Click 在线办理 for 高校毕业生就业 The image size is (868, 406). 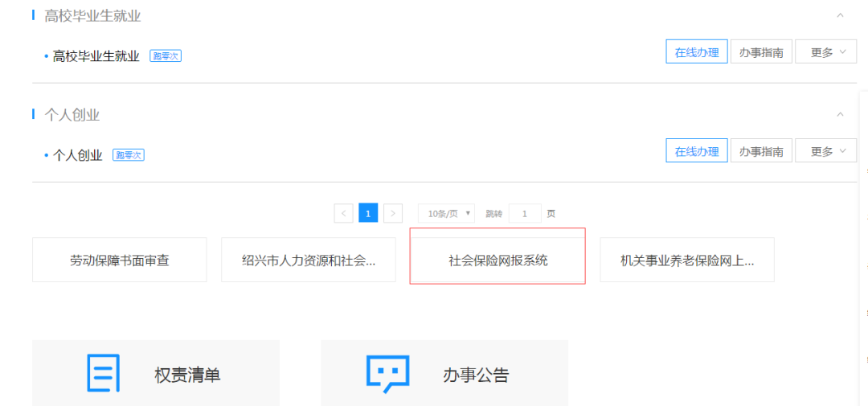[x=696, y=51]
